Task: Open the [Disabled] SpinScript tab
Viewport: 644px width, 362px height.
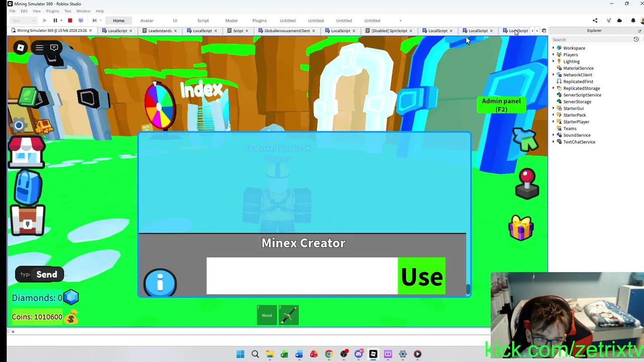Action: tap(389, 31)
